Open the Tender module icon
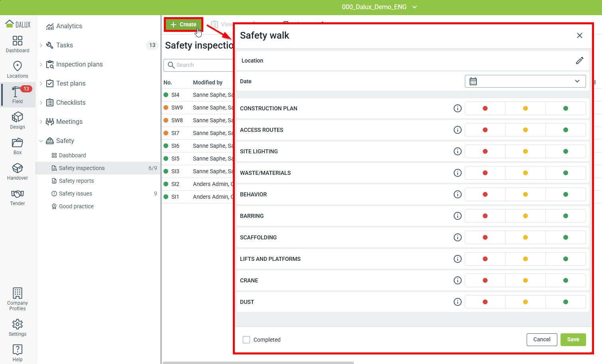 (x=18, y=197)
